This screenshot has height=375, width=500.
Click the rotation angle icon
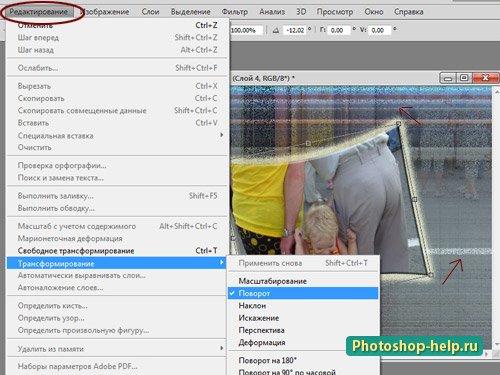click(276, 30)
